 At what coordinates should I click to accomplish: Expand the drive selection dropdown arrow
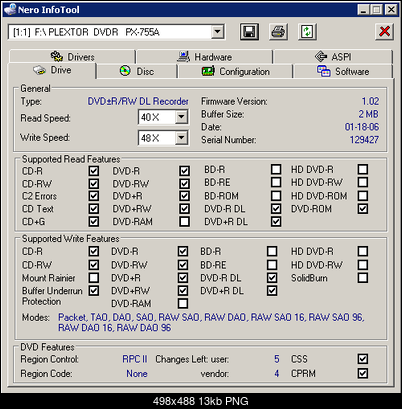click(217, 32)
